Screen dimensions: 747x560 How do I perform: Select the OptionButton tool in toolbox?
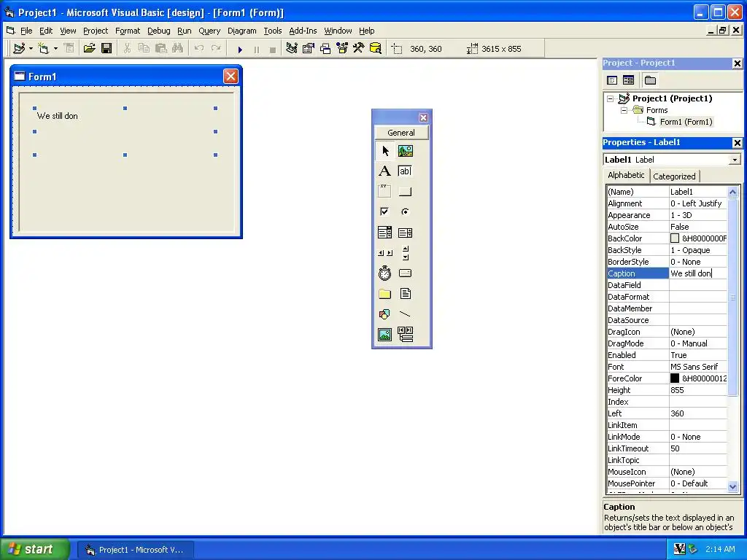[x=406, y=212]
